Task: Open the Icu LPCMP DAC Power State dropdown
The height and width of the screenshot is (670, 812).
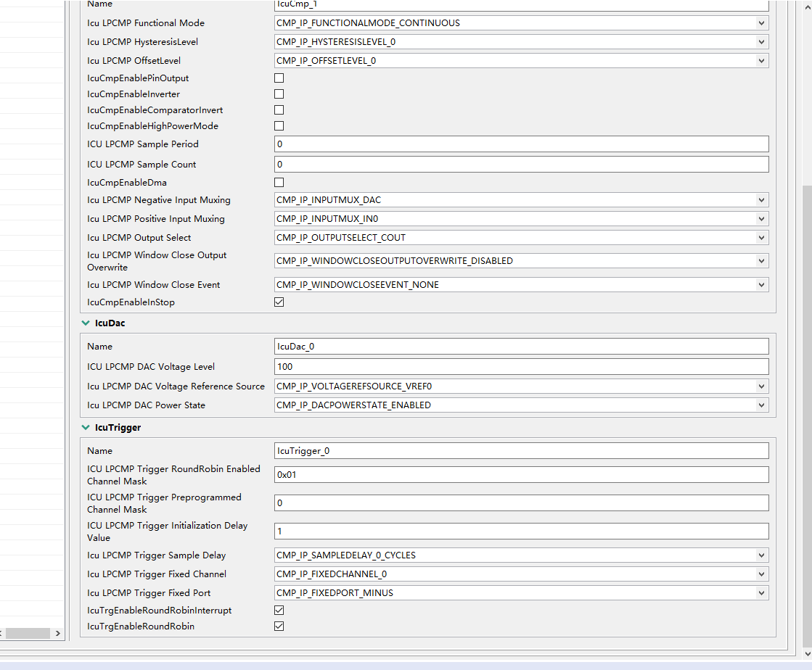Action: (x=761, y=405)
